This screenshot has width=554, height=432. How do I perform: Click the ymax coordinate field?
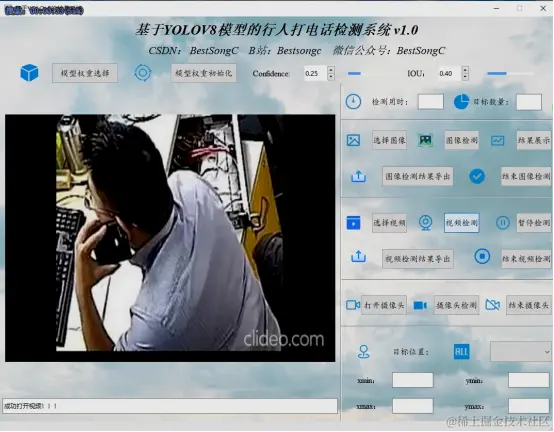coord(529,406)
